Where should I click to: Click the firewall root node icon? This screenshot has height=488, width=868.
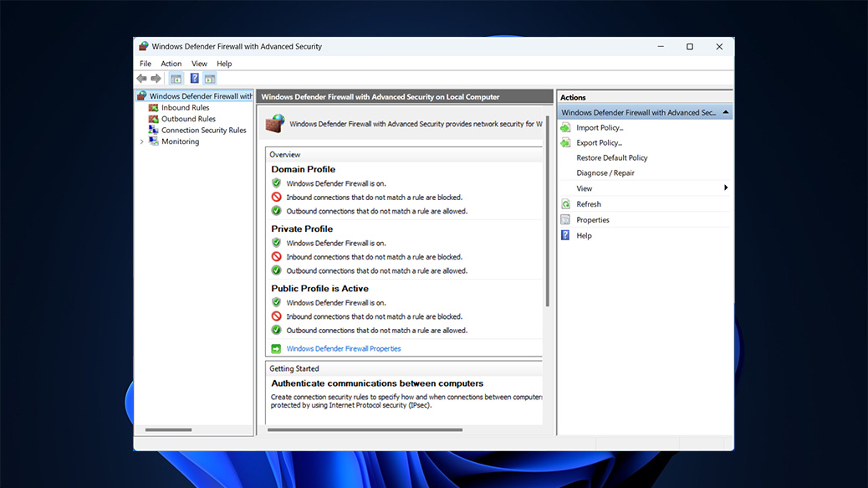tap(141, 95)
